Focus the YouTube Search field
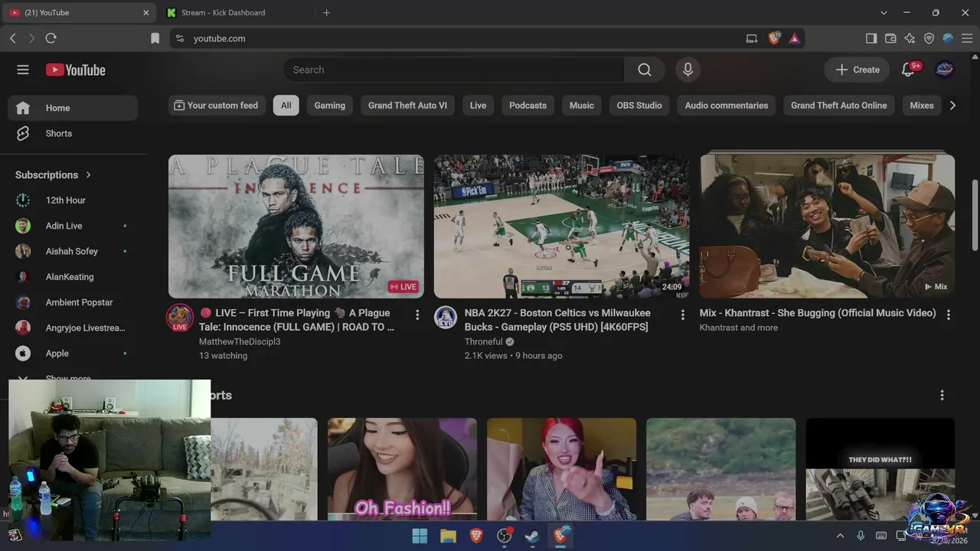This screenshot has height=551, width=980. click(454, 70)
